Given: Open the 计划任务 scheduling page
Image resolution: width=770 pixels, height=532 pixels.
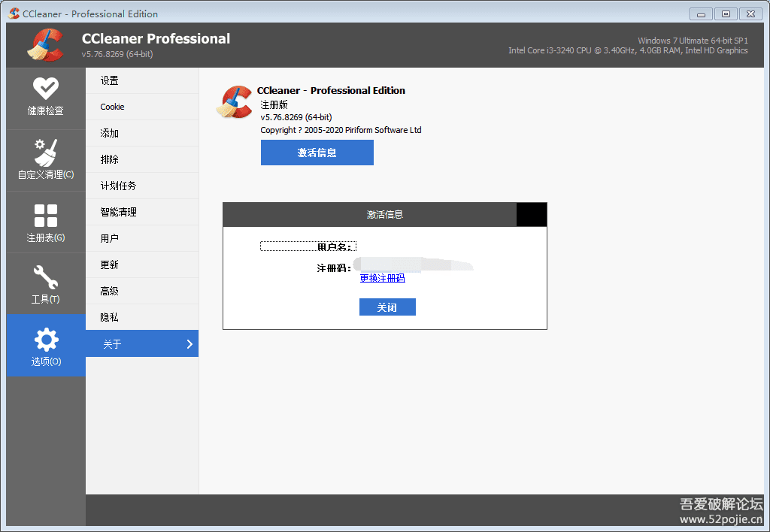Looking at the screenshot, I should point(142,186).
